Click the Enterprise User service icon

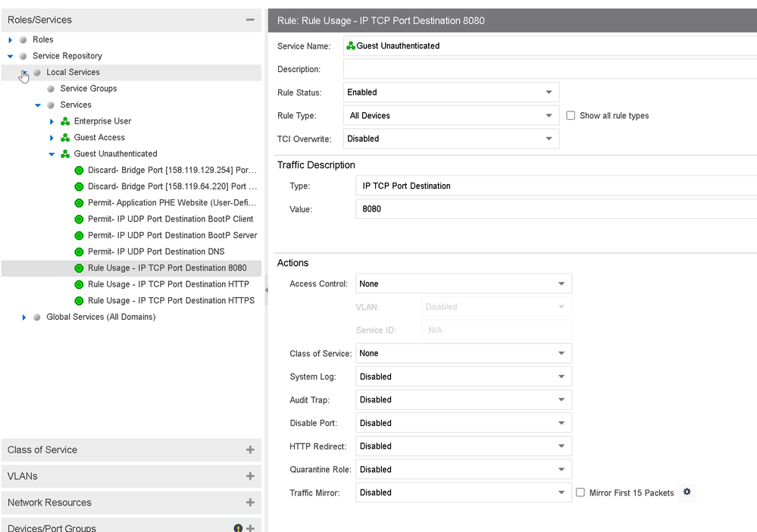[x=65, y=121]
